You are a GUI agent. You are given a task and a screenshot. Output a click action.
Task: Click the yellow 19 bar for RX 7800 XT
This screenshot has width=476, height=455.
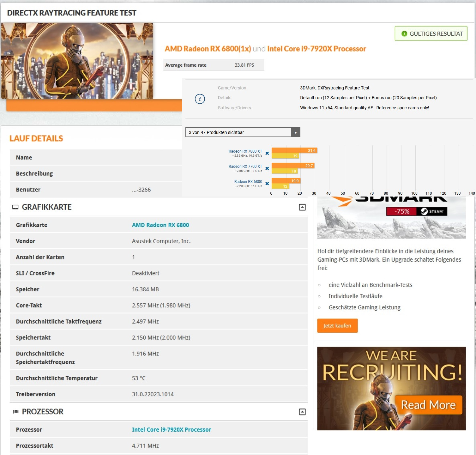(x=285, y=156)
